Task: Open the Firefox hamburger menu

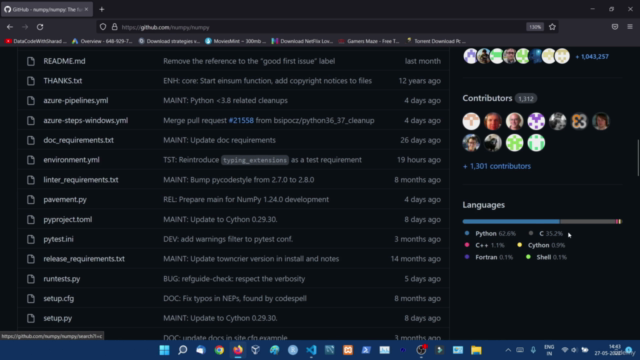Action: (x=630, y=27)
